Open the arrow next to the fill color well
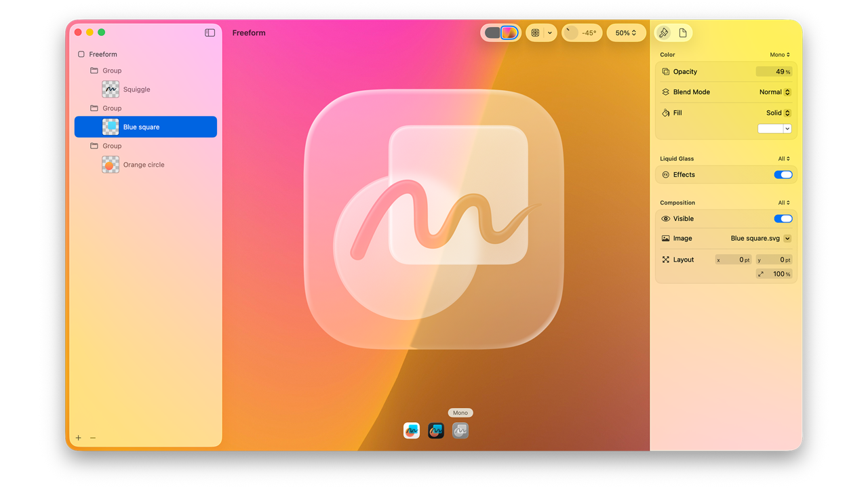 pyautogui.click(x=787, y=129)
